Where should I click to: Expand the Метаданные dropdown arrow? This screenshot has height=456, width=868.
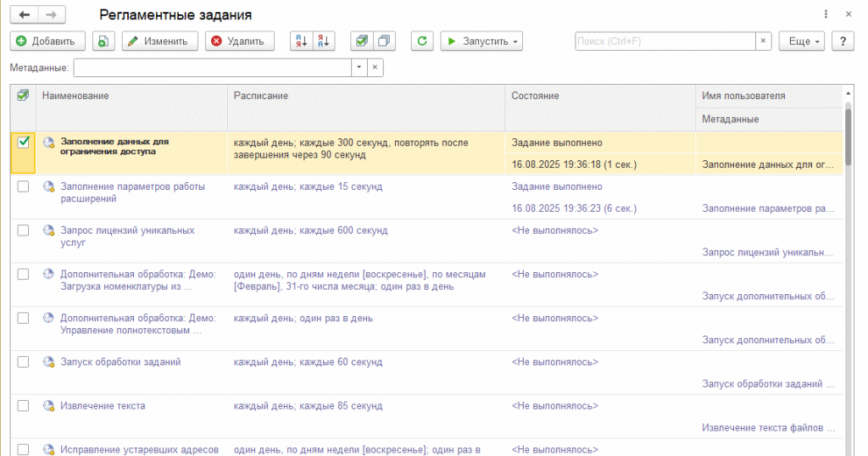pos(359,68)
